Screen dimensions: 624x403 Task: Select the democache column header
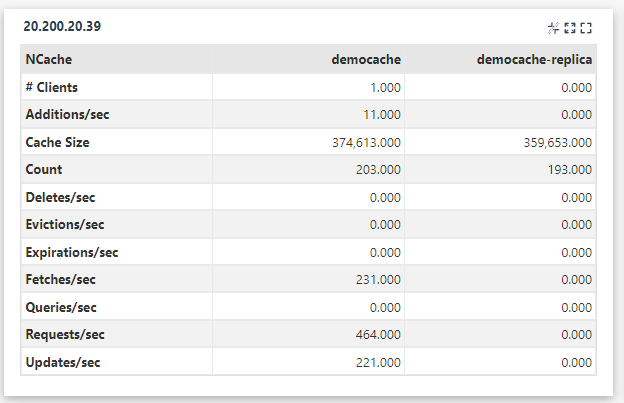366,59
